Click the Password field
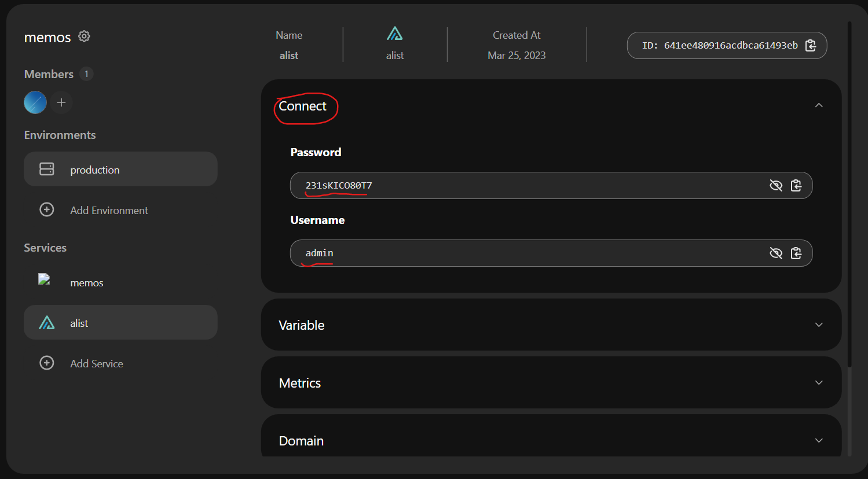The image size is (868, 479). pyautogui.click(x=551, y=185)
